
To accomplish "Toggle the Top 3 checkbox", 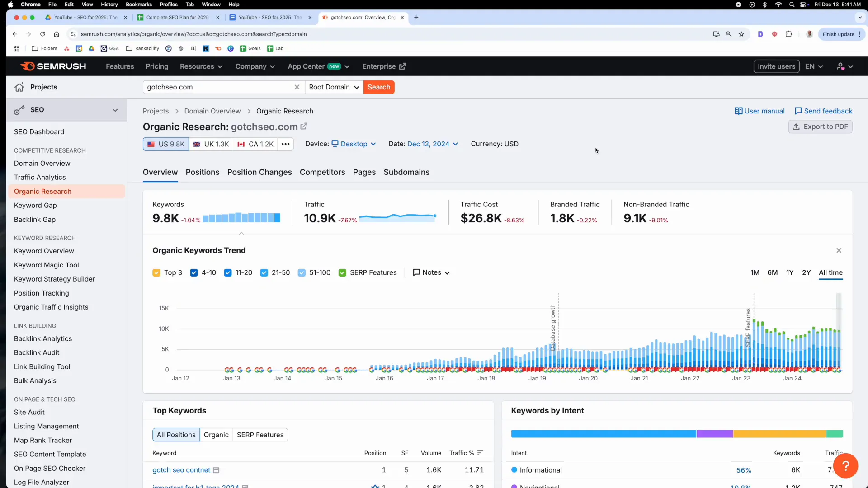I will pos(156,273).
